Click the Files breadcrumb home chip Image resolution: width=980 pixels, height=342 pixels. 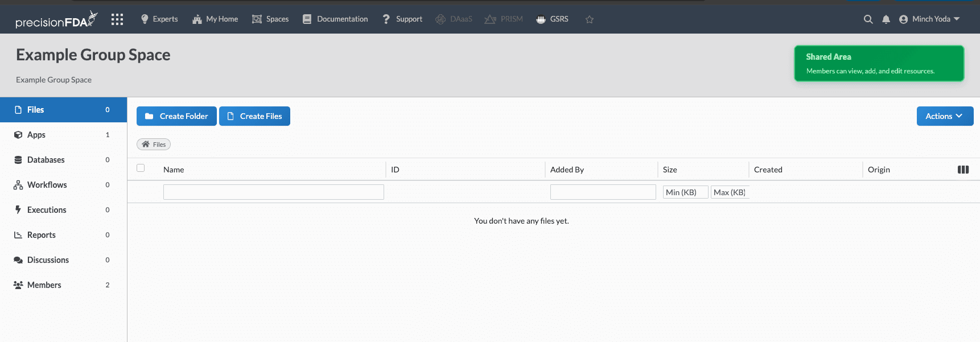(154, 145)
